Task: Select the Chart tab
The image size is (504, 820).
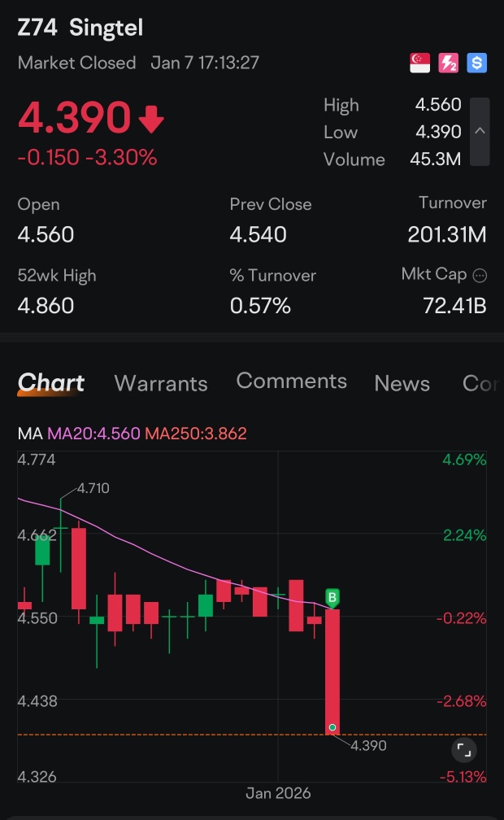Action: point(50,383)
